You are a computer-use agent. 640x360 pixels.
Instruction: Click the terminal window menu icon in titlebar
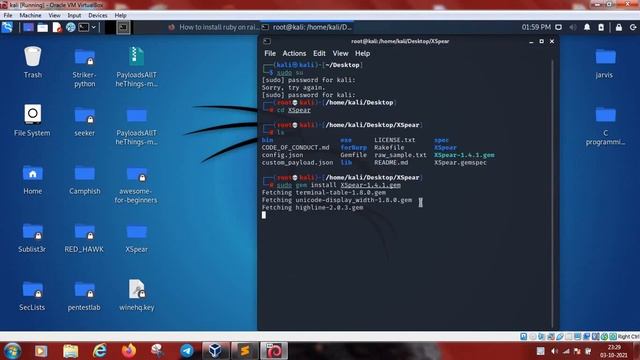[267, 41]
